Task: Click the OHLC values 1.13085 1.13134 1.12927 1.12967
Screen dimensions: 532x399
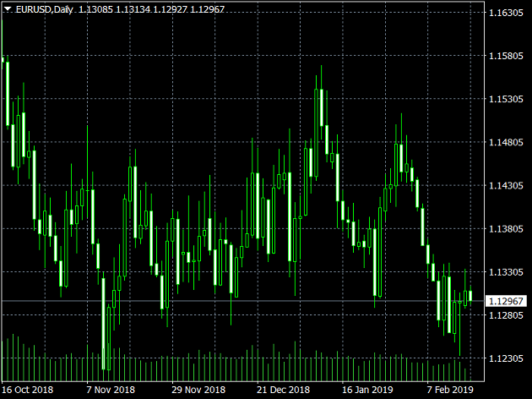Action: 152,9
